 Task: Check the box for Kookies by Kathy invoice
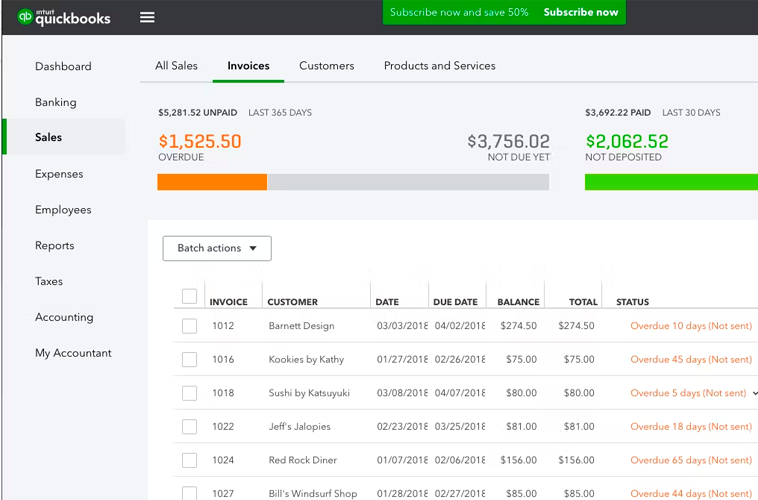point(189,360)
